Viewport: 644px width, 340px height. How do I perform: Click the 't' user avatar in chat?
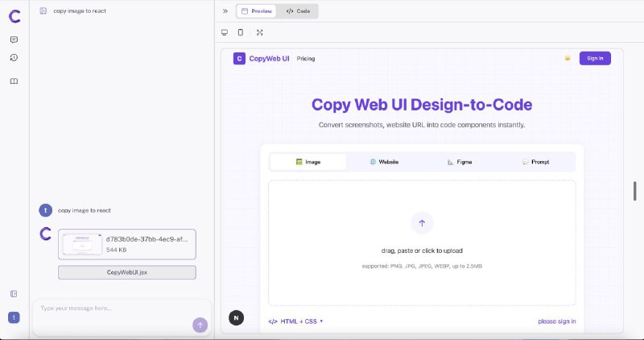point(46,210)
